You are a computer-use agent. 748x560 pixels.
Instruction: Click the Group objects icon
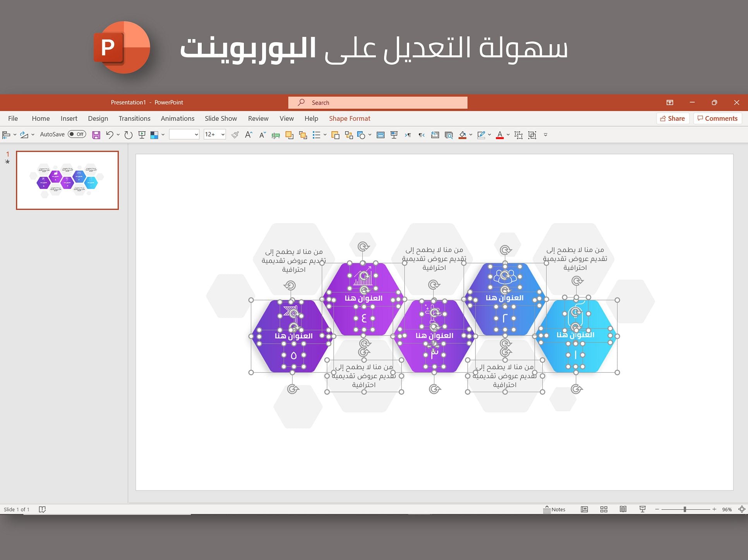[x=518, y=135]
